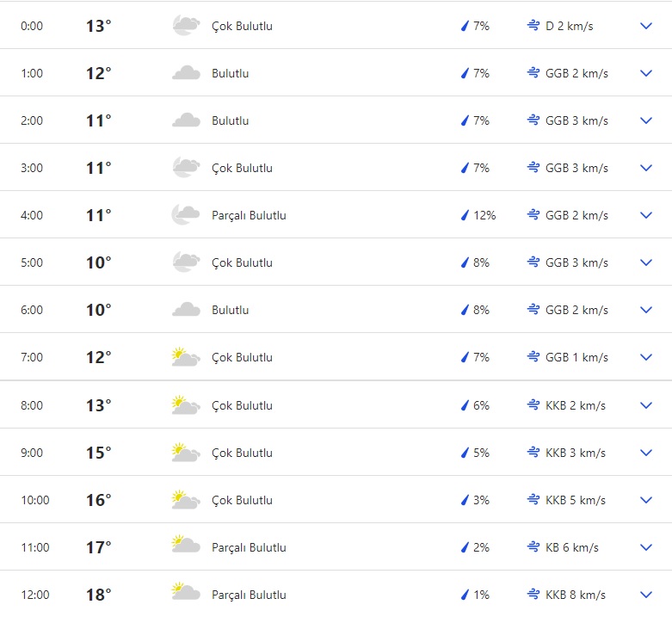Click the 9:00 time label
This screenshot has width=672, height=617.
click(x=32, y=453)
